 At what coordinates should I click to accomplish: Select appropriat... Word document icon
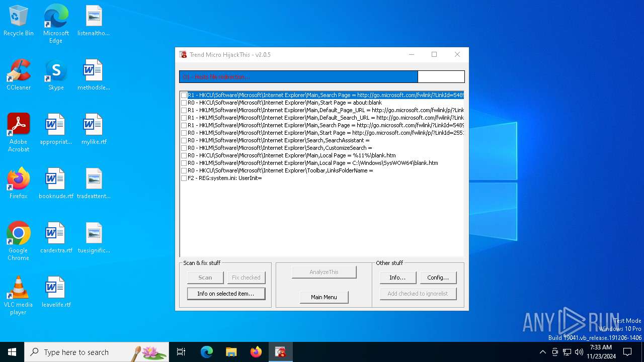(x=56, y=130)
